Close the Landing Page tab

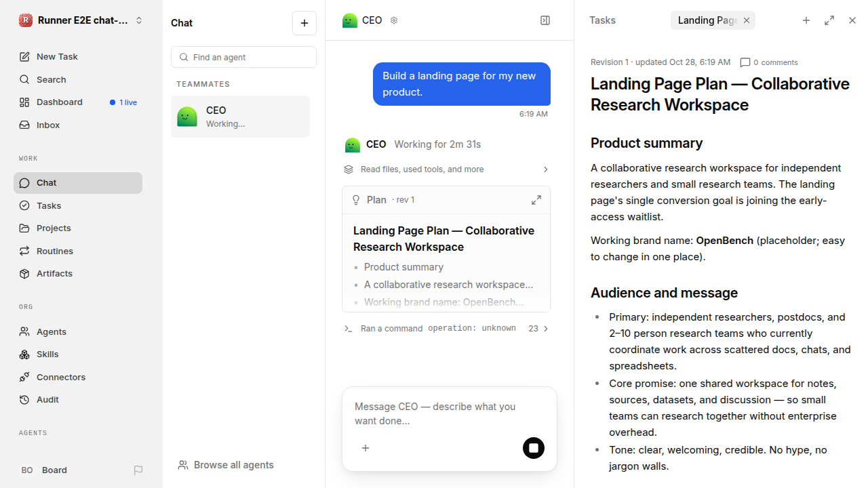pos(747,20)
